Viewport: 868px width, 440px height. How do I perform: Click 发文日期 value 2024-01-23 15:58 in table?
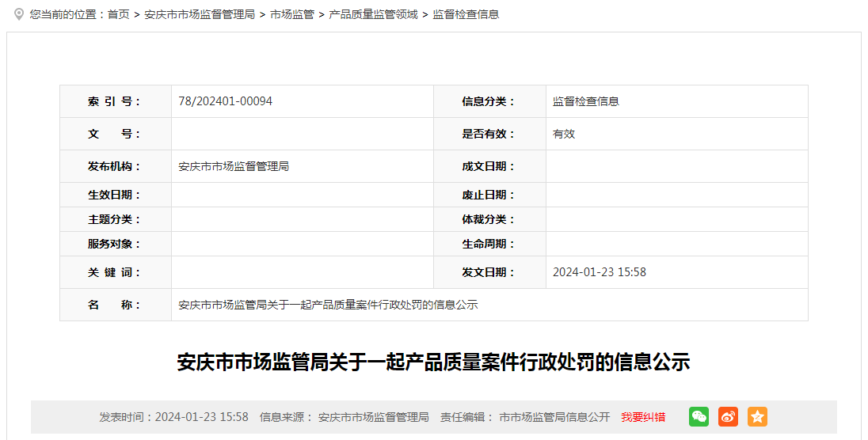click(600, 272)
